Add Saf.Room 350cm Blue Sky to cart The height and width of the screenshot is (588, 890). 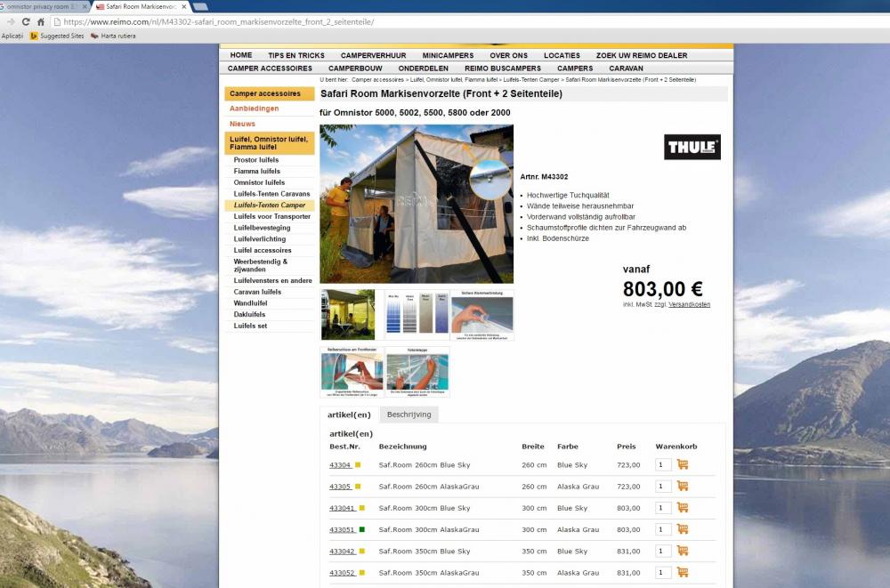[x=683, y=551]
